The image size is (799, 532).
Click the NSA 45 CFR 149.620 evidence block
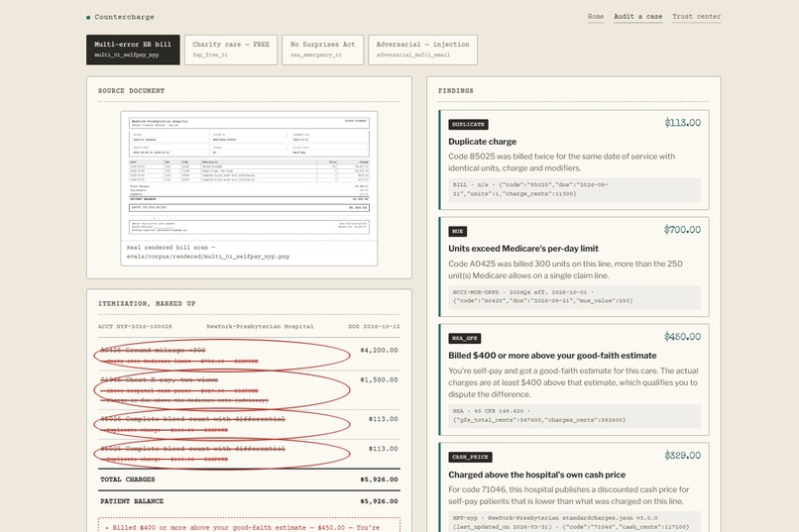click(574, 415)
